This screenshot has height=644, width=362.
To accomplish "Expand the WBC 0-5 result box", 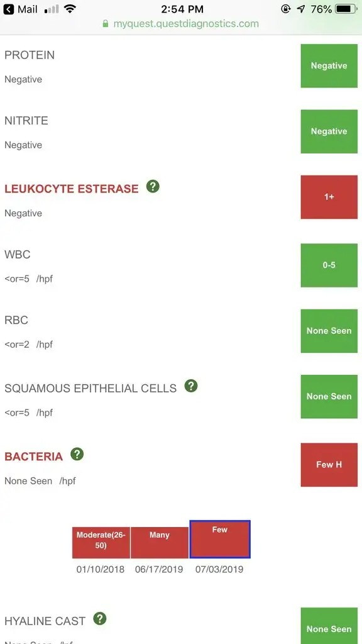I will click(x=329, y=265).
